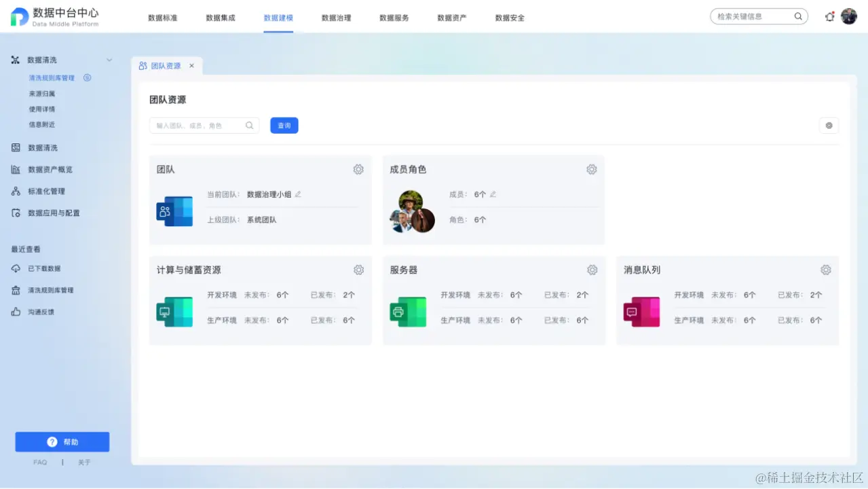
Task: Click the 查询 search button
Action: pos(284,125)
